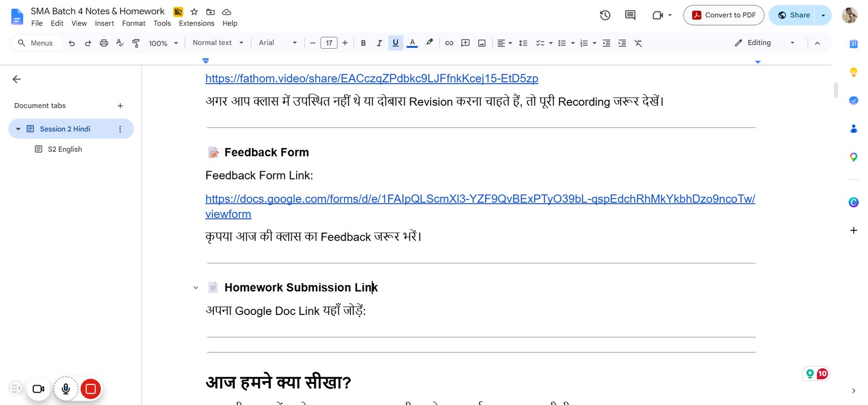The height and width of the screenshot is (405, 868).
Task: Toggle bold formatting
Action: [x=363, y=43]
